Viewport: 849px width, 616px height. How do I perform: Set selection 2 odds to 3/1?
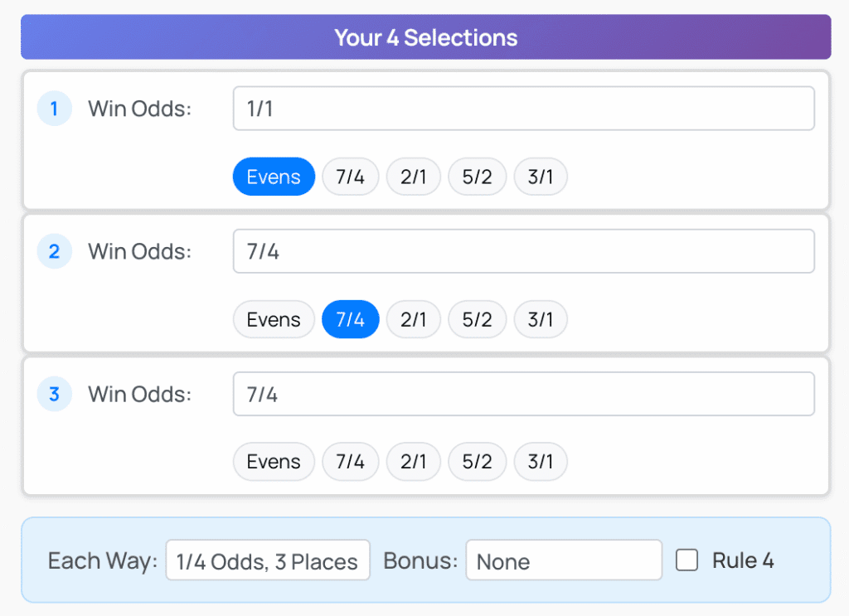(x=541, y=320)
